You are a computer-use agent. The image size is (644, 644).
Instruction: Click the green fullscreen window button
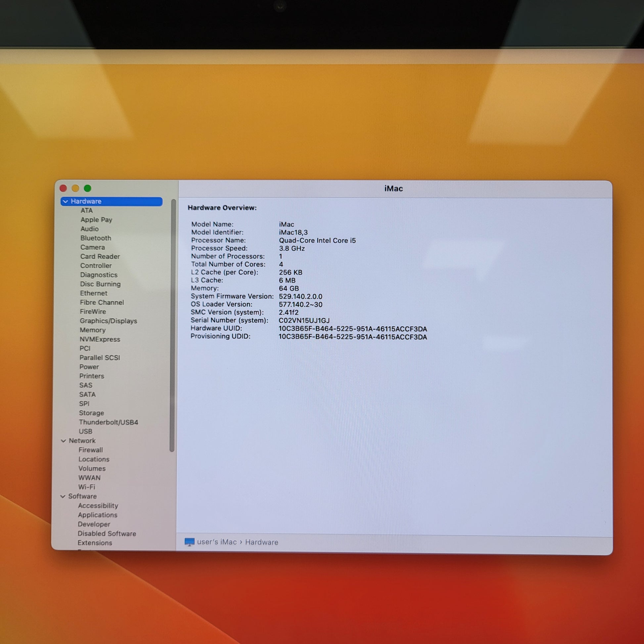coord(88,188)
